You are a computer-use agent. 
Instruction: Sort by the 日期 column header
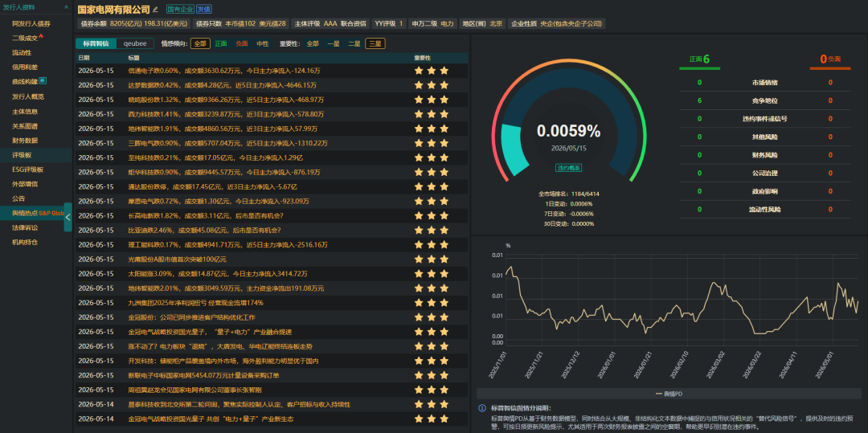(x=84, y=58)
